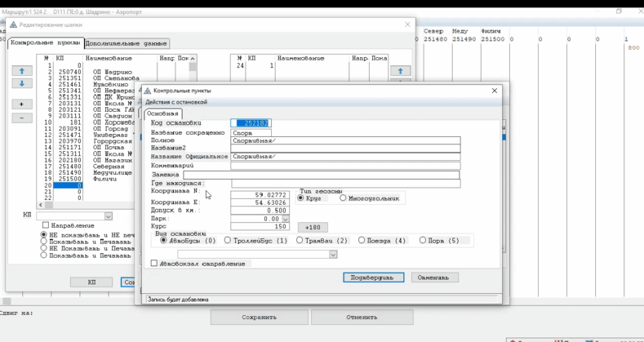
Task: Select НЕ показывать и НЕ печатать option
Action: 44,235
